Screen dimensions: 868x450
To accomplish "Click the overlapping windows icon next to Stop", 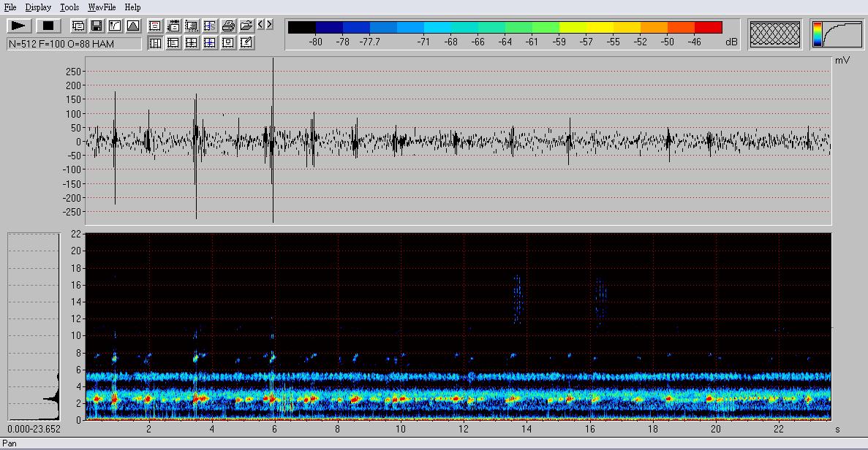I will [78, 26].
